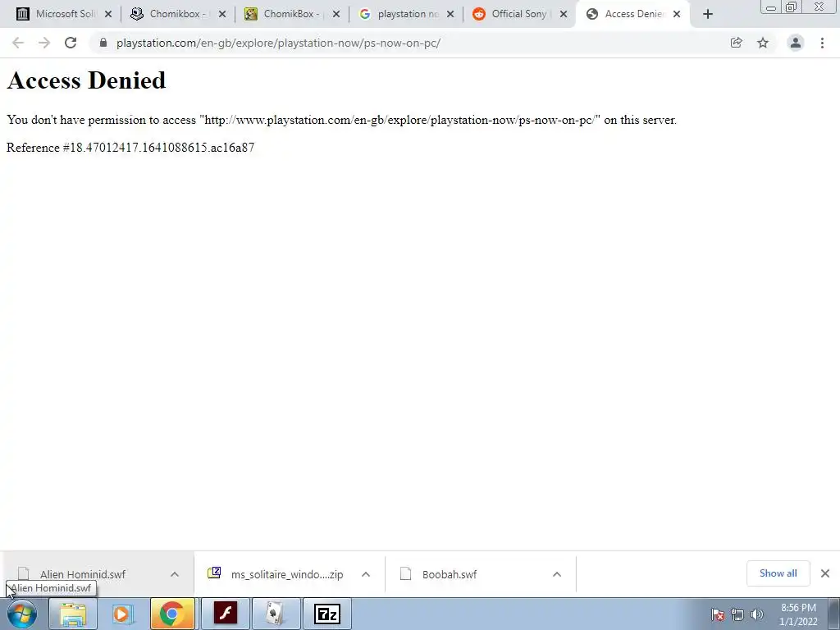Click volume speaker tray icon

click(x=757, y=615)
